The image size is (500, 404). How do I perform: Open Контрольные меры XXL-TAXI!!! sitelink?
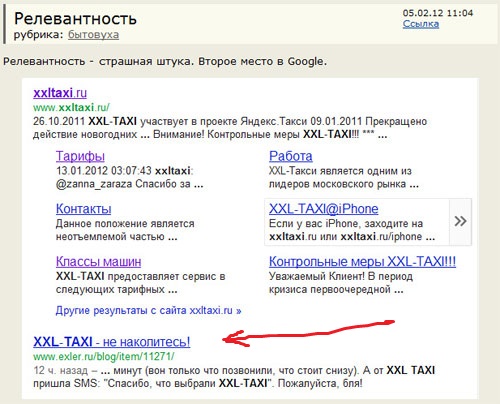[362, 261]
